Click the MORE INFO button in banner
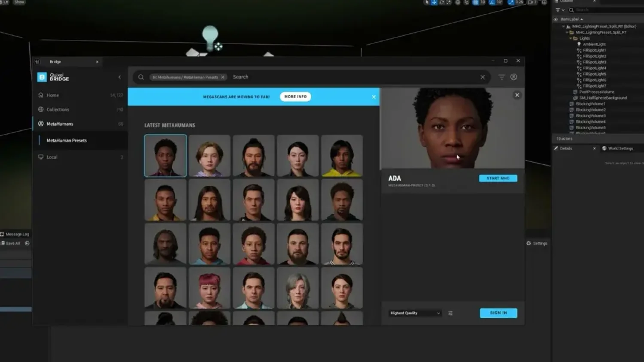 point(295,97)
